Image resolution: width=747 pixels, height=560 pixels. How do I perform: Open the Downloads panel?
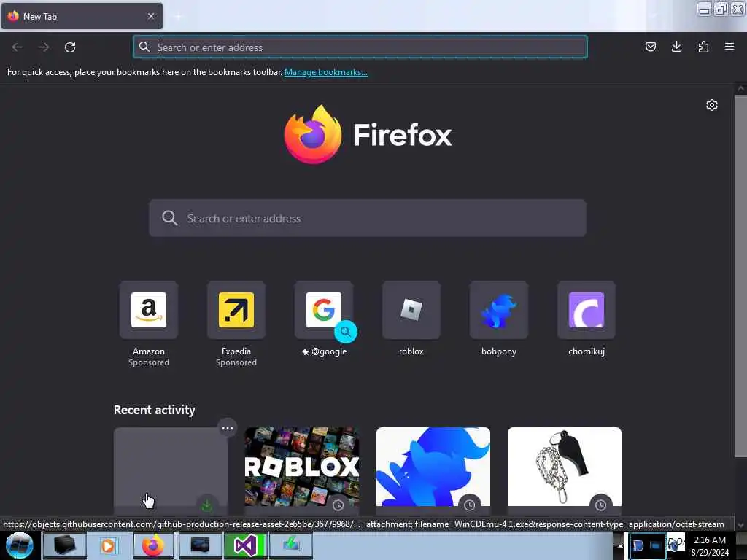pyautogui.click(x=676, y=47)
